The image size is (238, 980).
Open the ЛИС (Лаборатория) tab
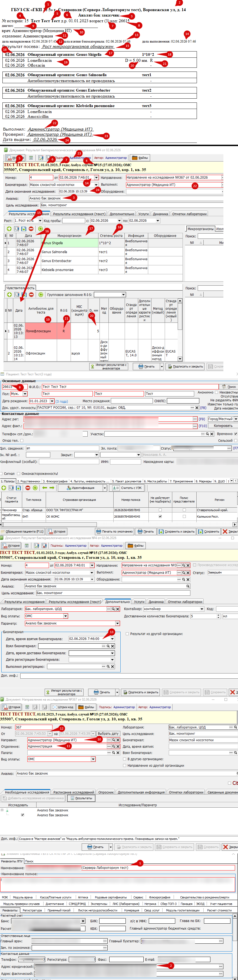126,904
